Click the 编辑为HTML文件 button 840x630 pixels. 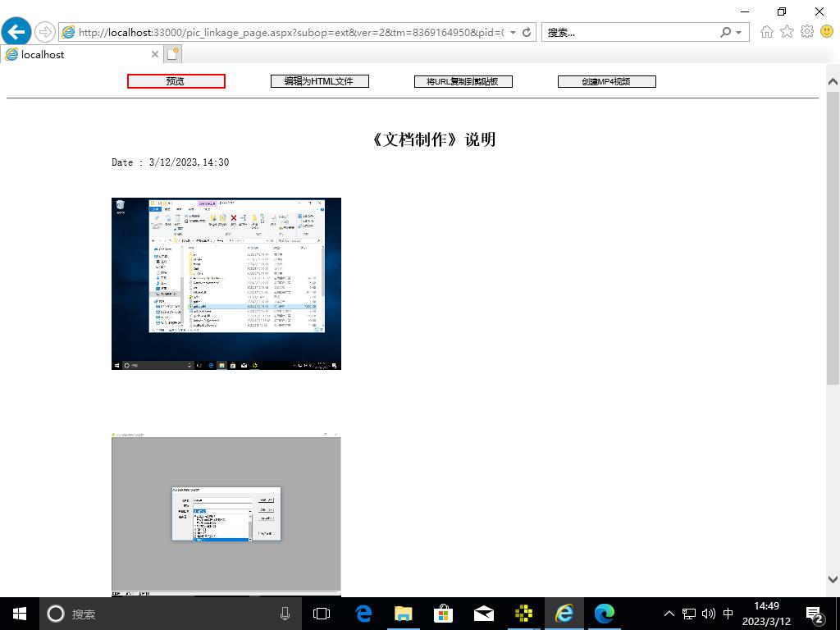(x=319, y=81)
